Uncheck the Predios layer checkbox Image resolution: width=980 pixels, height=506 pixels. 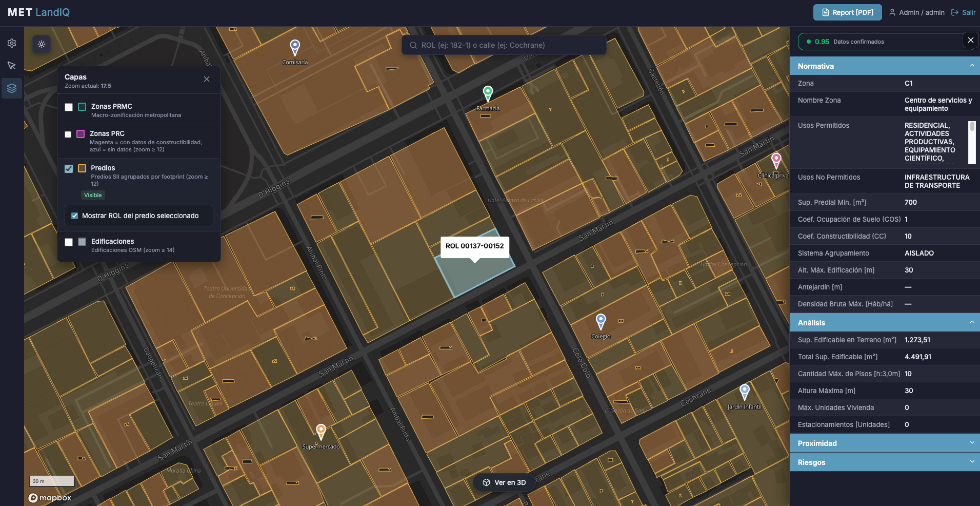click(x=69, y=169)
